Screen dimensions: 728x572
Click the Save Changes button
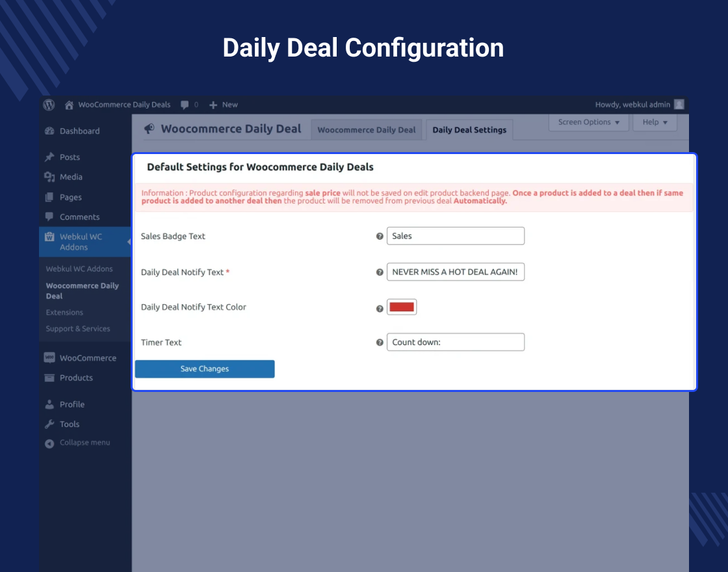[204, 369]
